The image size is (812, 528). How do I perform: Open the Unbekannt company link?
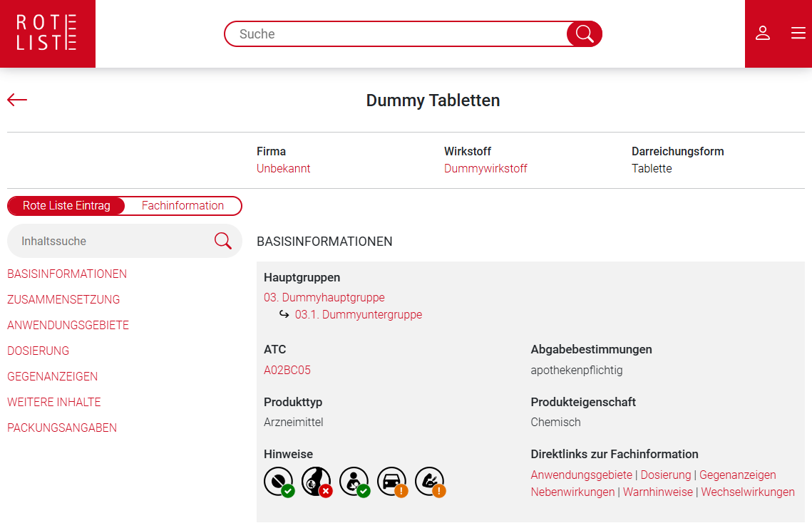tap(283, 169)
